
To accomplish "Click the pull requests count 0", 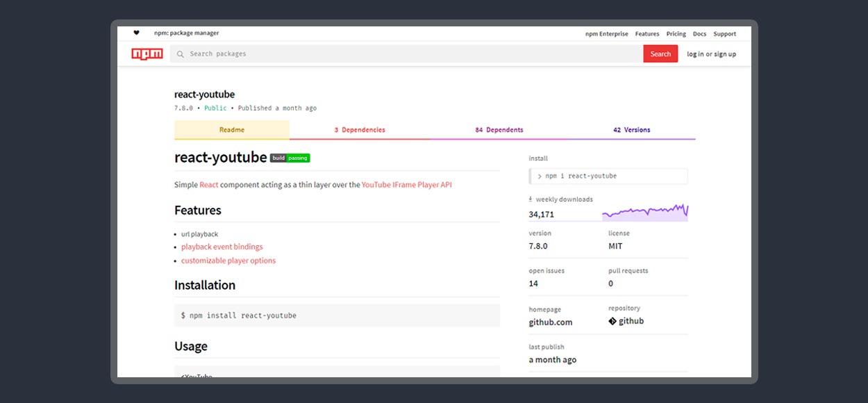I will pyautogui.click(x=611, y=283).
